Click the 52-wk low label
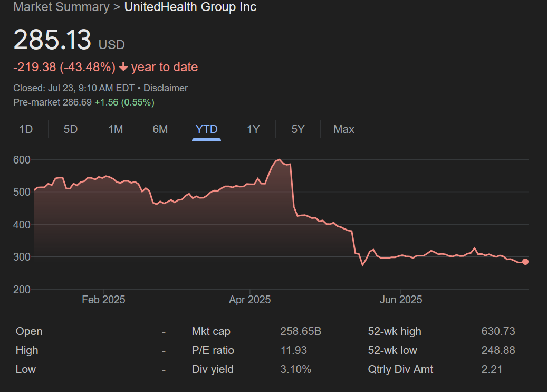Screen dimensions: 547x392 (392, 350)
